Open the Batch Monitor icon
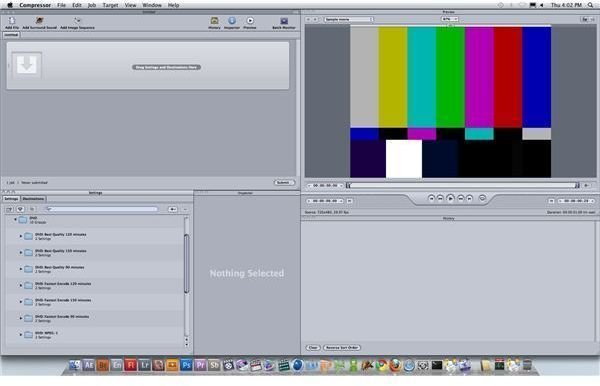Screen dimensions: 600x386 [284, 21]
